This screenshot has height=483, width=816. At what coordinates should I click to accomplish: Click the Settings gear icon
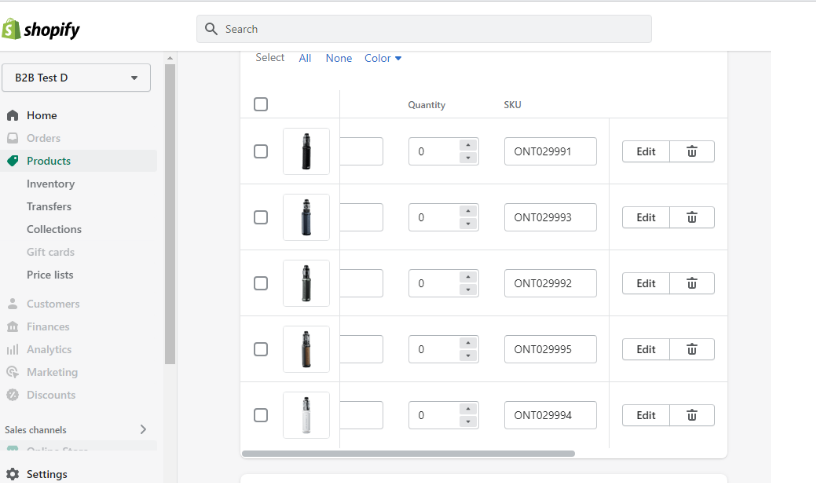13,474
